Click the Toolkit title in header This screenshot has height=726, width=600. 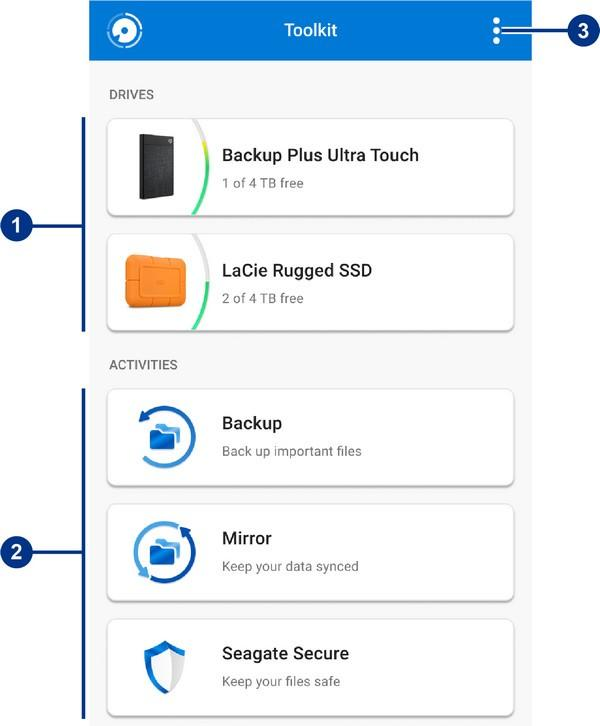(310, 30)
